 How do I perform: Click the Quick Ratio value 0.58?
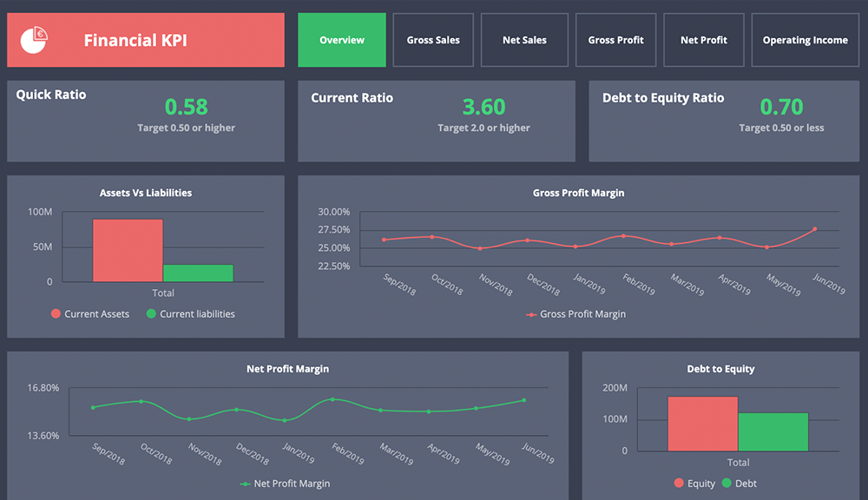[x=186, y=106]
